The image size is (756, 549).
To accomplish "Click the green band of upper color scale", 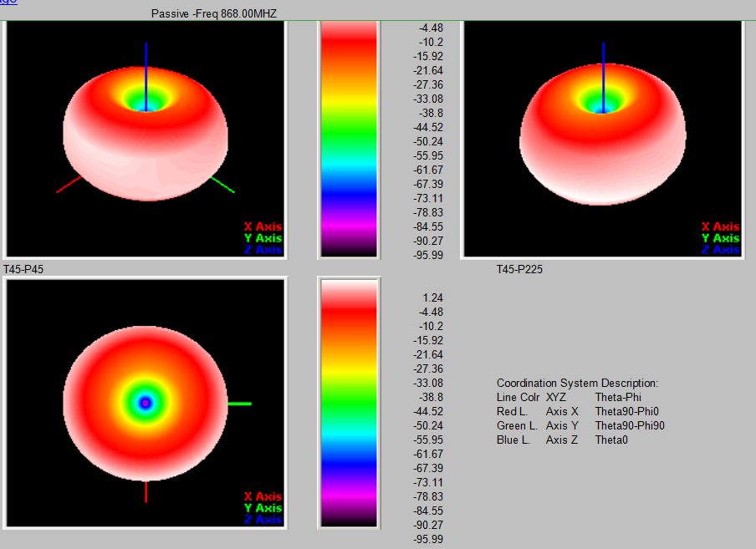I will pyautogui.click(x=349, y=125).
